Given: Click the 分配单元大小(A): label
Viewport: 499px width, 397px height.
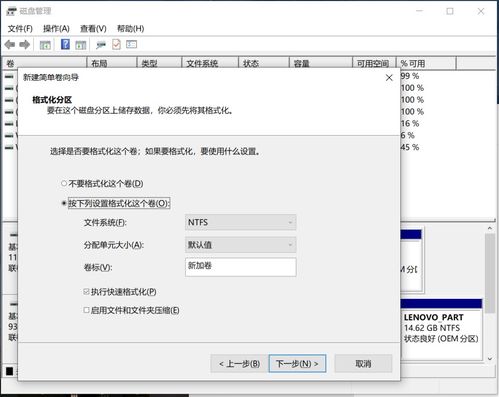Looking at the screenshot, I should tap(114, 245).
